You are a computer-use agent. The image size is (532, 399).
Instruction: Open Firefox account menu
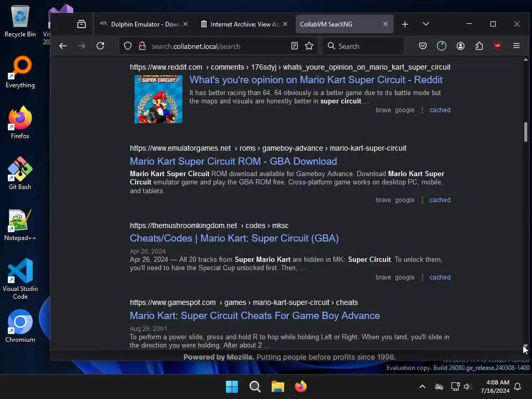tap(460, 46)
